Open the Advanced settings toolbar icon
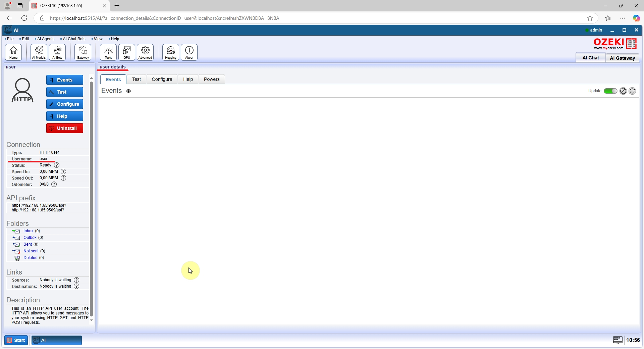 pyautogui.click(x=145, y=52)
